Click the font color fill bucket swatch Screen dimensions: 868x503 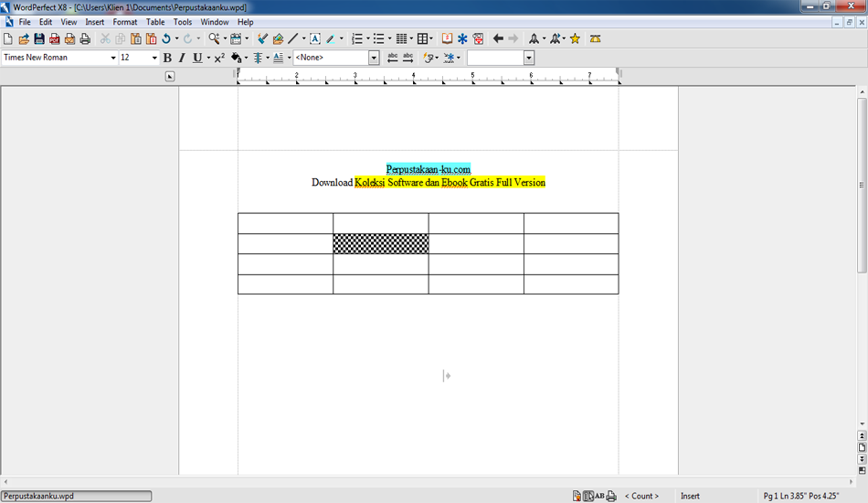click(237, 58)
